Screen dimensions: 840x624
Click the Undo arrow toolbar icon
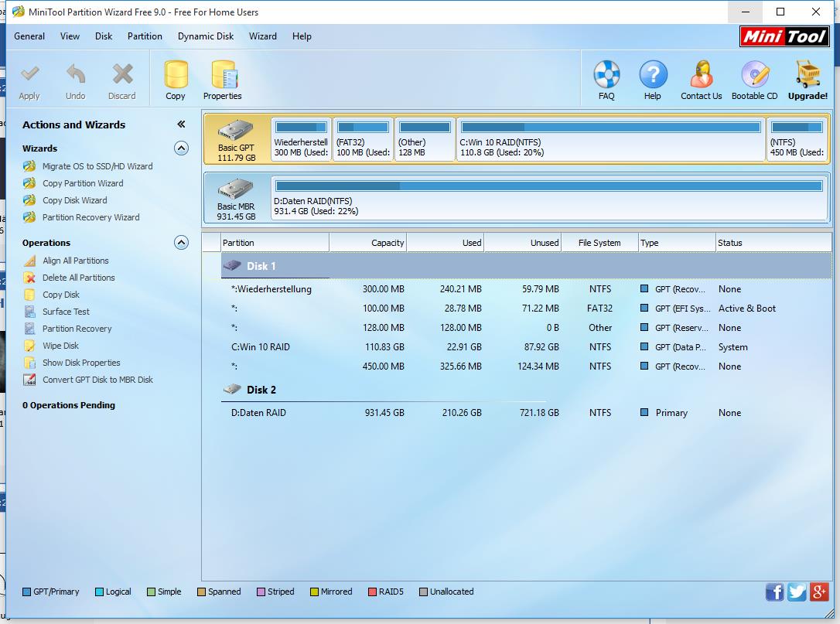point(76,74)
